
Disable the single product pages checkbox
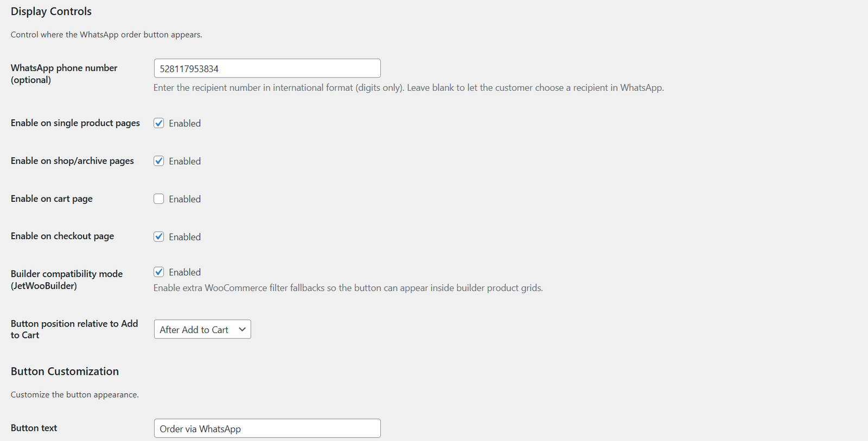(x=159, y=123)
